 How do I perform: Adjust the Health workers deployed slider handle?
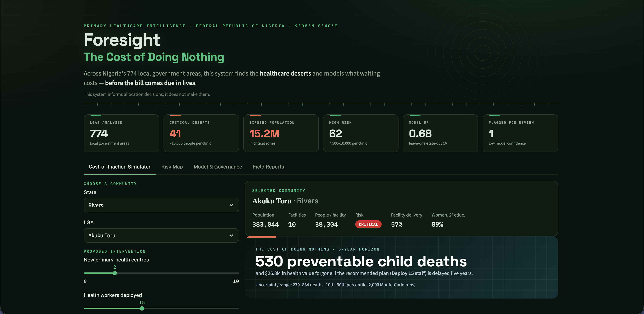pos(142,308)
